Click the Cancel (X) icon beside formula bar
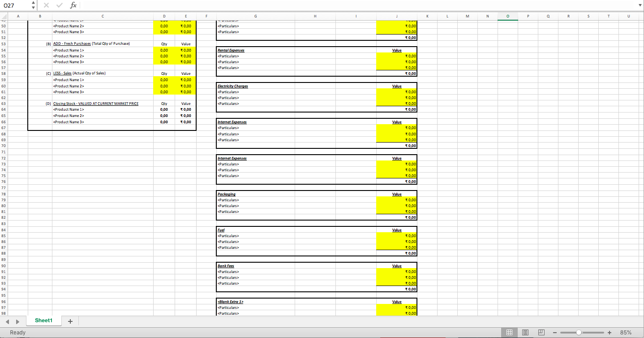The width and height of the screenshot is (644, 338). tap(46, 5)
